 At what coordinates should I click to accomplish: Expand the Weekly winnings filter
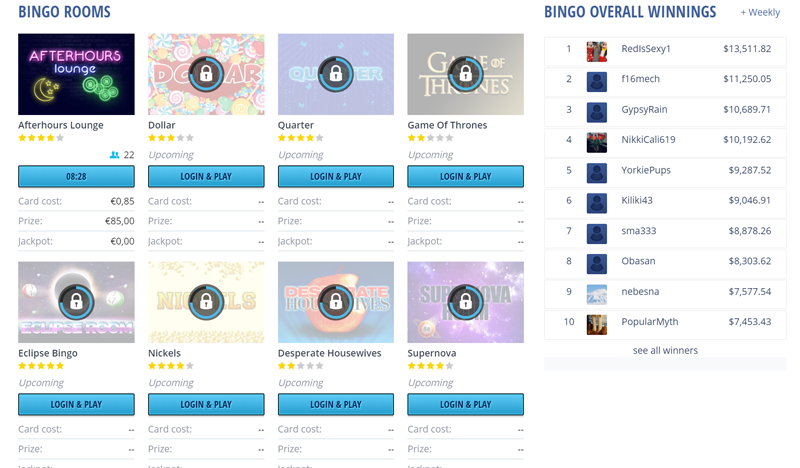click(x=760, y=13)
